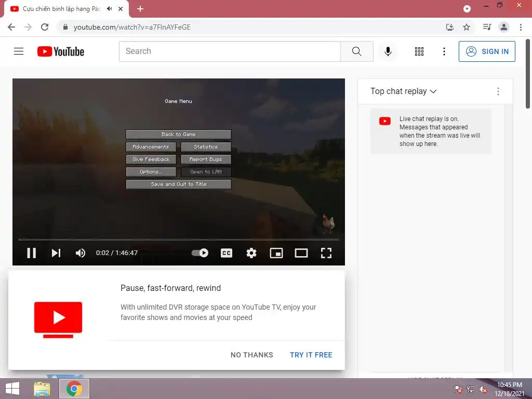532x399 pixels.
Task: Enter full screen mode
Action: coord(326,253)
